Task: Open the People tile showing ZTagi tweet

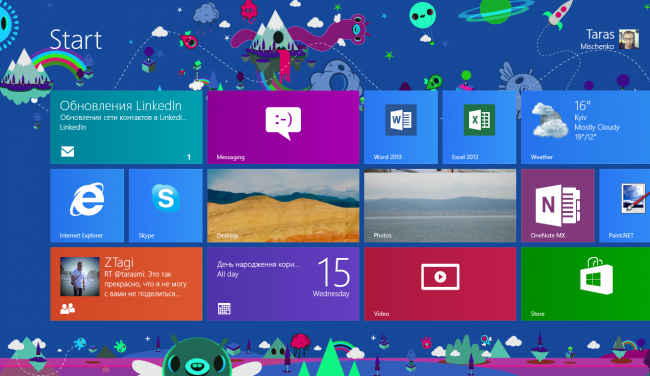Action: [126, 284]
